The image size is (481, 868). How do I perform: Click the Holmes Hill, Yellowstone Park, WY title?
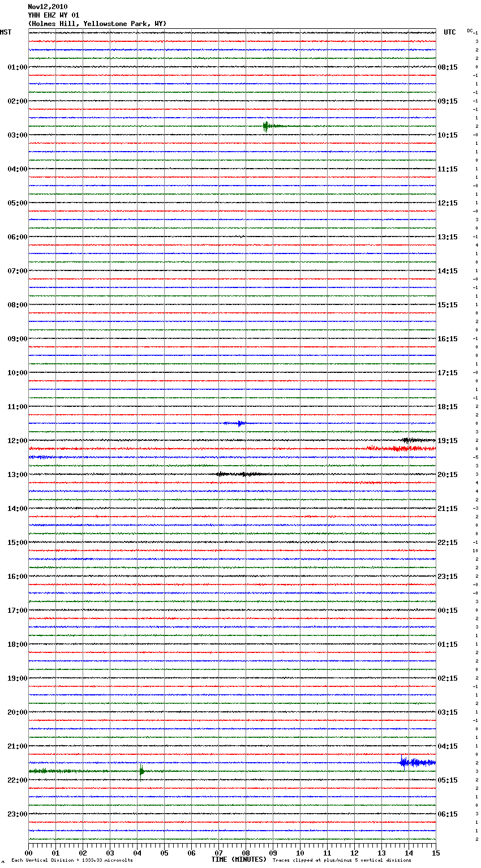97,24
